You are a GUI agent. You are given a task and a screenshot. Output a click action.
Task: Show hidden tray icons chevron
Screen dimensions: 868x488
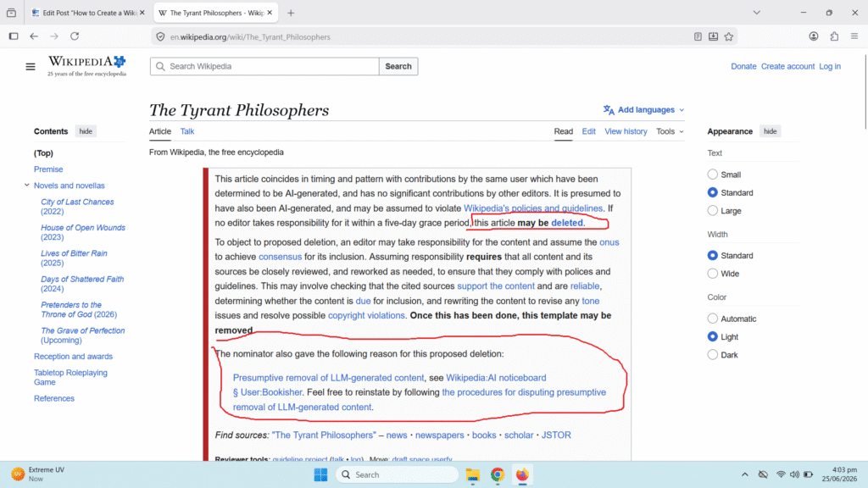pyautogui.click(x=744, y=474)
